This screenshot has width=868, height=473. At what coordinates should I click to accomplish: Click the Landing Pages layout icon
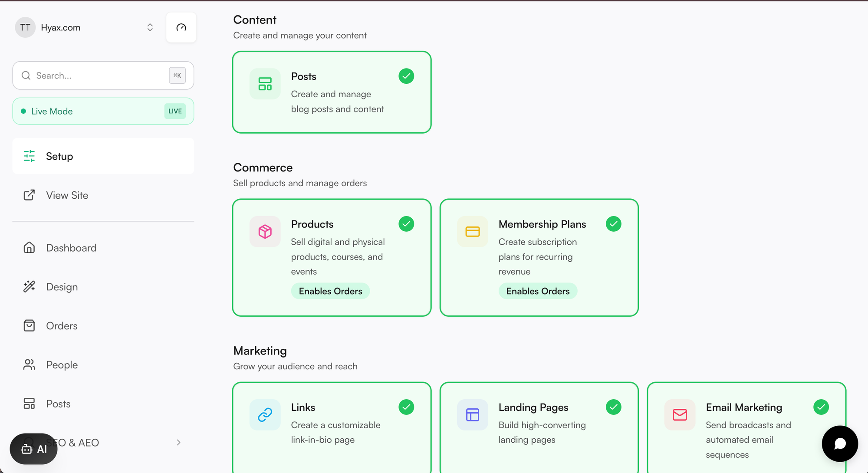coord(472,415)
